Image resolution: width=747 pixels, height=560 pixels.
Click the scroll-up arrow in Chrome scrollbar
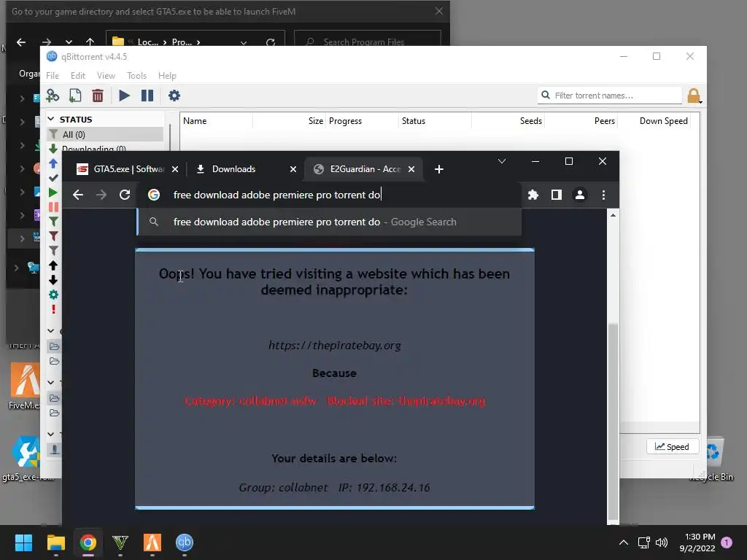point(613,215)
